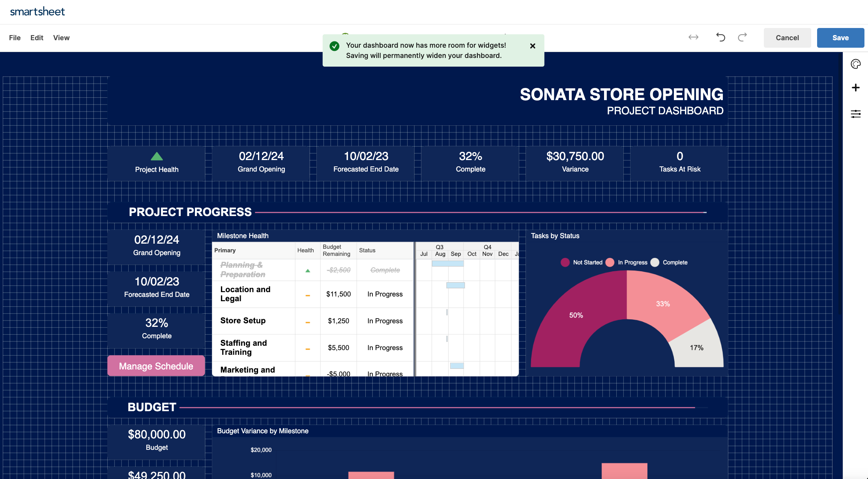Click the Manage Schedule button
The height and width of the screenshot is (479, 868).
pyautogui.click(x=156, y=366)
